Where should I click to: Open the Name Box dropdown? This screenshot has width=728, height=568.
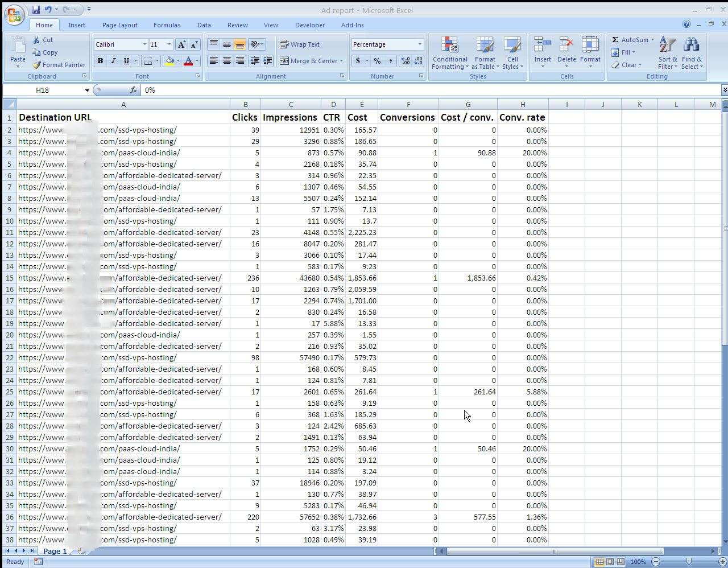(x=87, y=90)
